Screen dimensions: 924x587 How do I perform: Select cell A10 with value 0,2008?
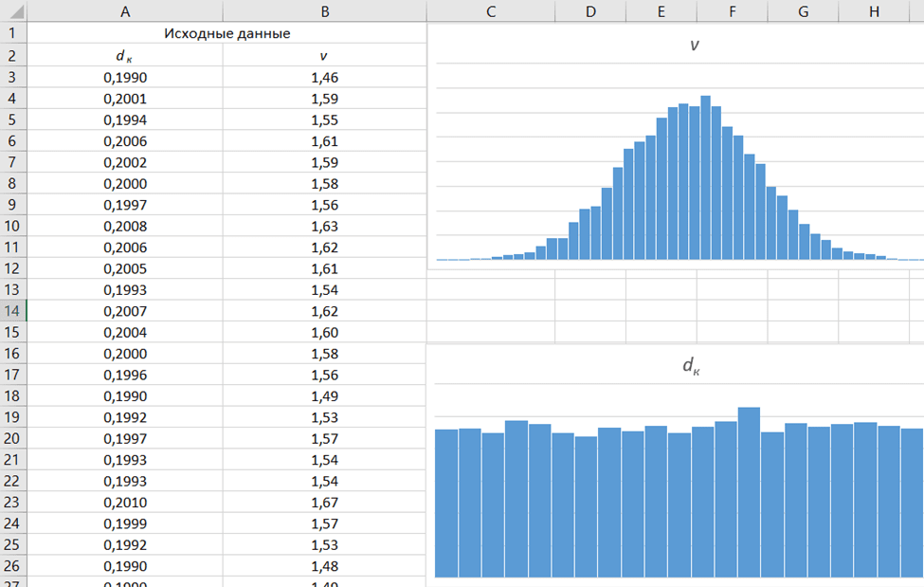click(125, 226)
